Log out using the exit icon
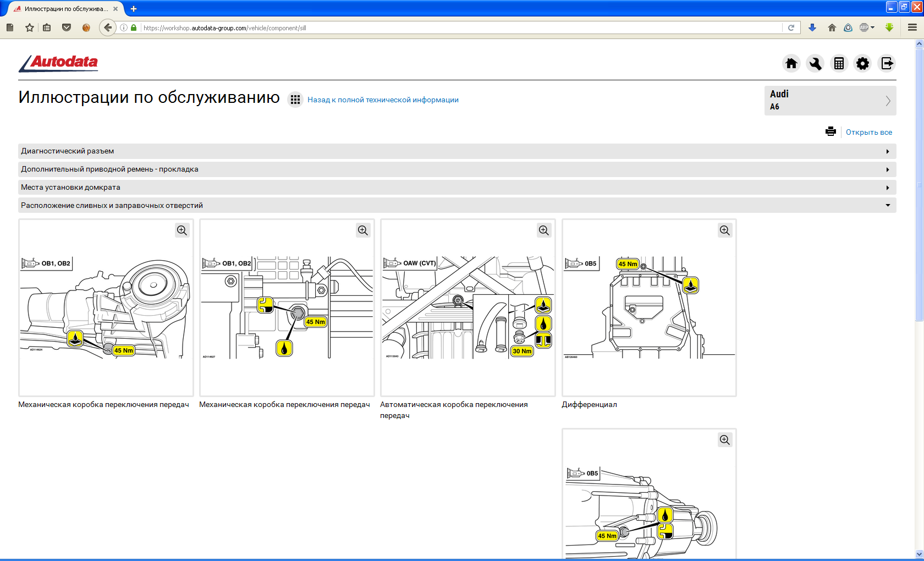924x561 pixels. (887, 64)
